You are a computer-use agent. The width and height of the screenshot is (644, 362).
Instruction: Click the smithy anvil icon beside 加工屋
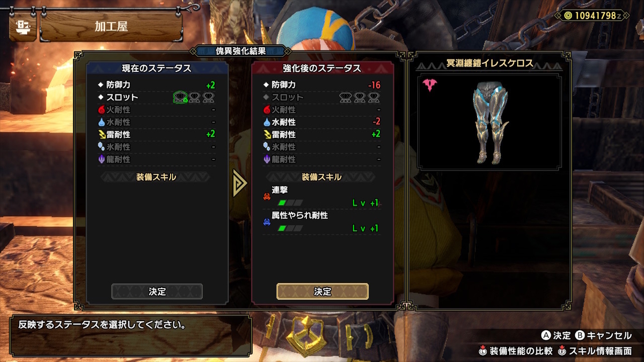coord(23,26)
